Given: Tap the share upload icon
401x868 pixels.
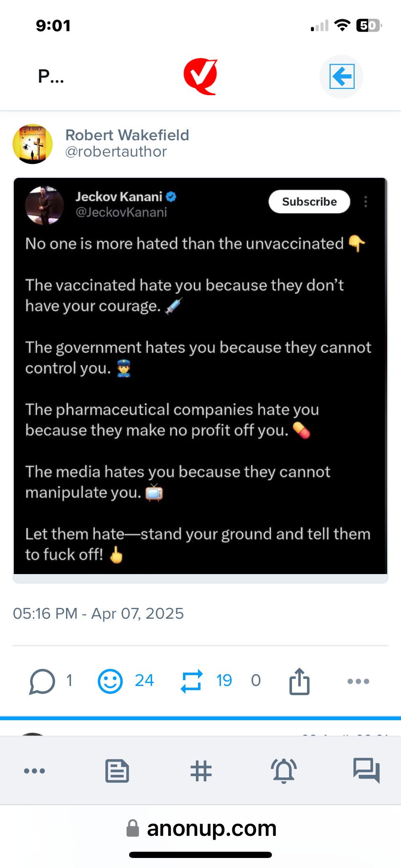Looking at the screenshot, I should tap(299, 681).
